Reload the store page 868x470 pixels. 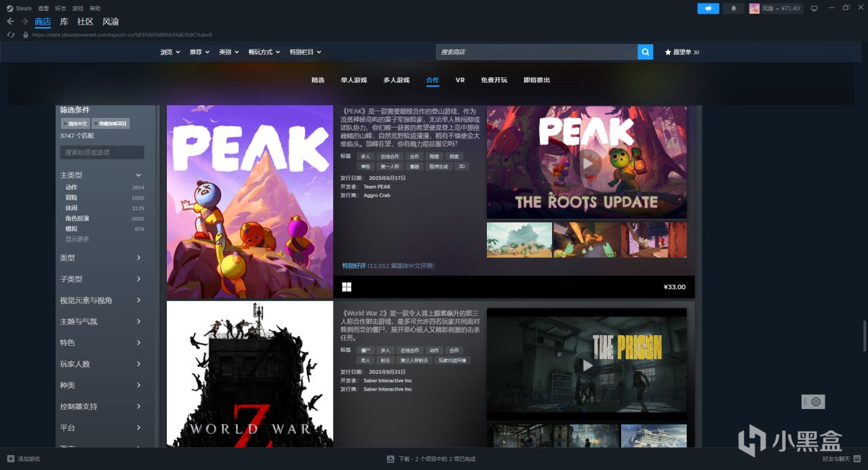pos(10,35)
